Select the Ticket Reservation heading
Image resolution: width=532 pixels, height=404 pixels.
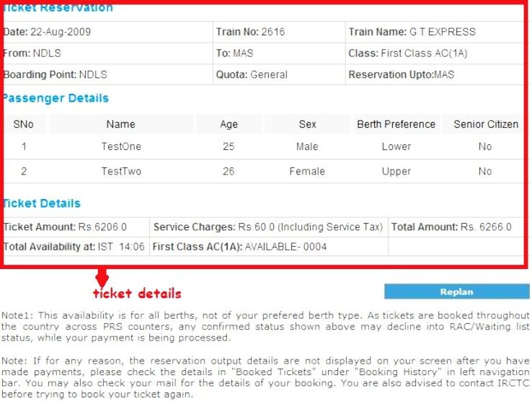click(x=59, y=8)
